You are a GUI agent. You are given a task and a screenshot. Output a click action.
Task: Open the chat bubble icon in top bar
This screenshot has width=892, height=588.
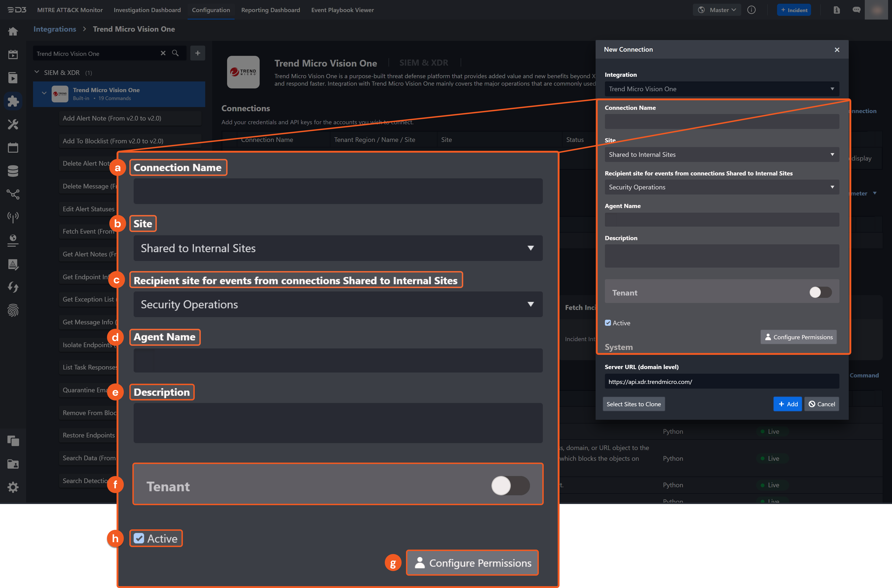tap(856, 10)
